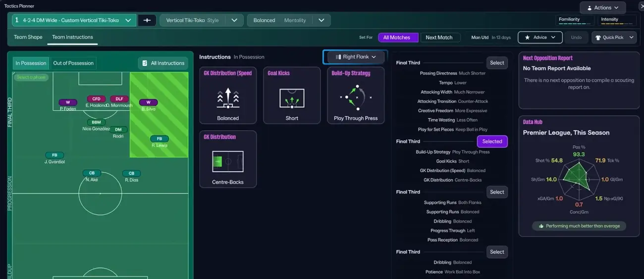Click the purple Selected button
This screenshot has height=279, width=644.
[492, 141]
